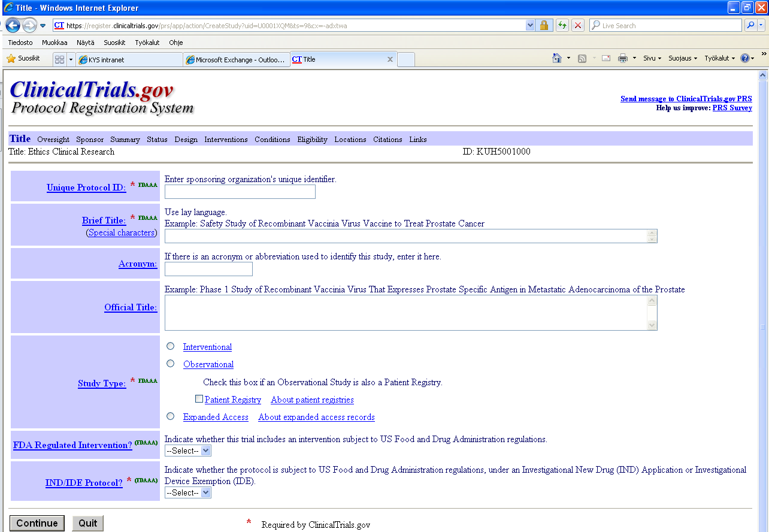Open the FDA Regulated Intervention help link
The height and width of the screenshot is (532, 769).
(72, 445)
